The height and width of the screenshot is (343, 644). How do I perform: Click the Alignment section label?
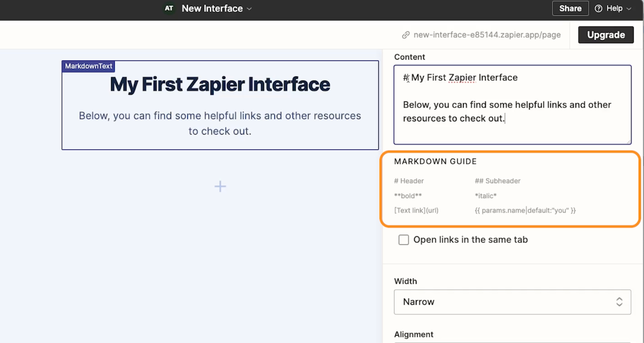[x=414, y=335]
